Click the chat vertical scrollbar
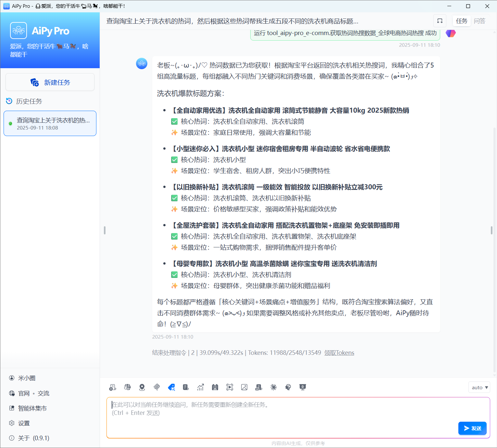497x448 pixels. (x=494, y=250)
